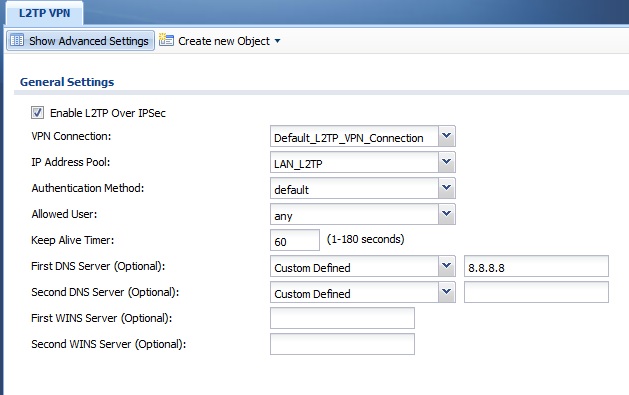Click the (1-180 seconds) hint text
The width and height of the screenshot is (629, 395).
(x=365, y=239)
